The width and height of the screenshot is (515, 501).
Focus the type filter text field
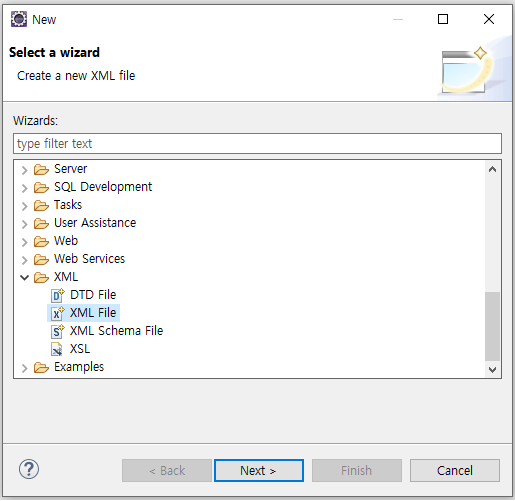pos(257,144)
